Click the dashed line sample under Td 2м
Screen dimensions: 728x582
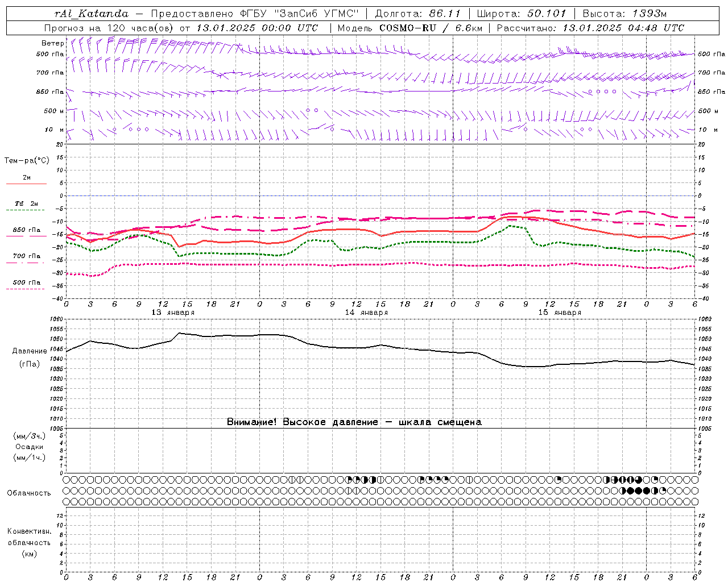(x=26, y=210)
